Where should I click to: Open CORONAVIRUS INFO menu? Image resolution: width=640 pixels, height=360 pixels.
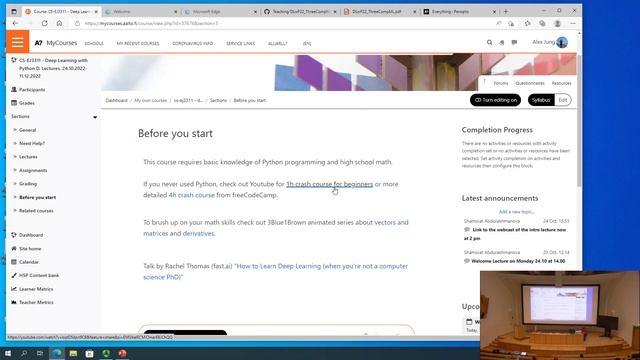point(193,43)
